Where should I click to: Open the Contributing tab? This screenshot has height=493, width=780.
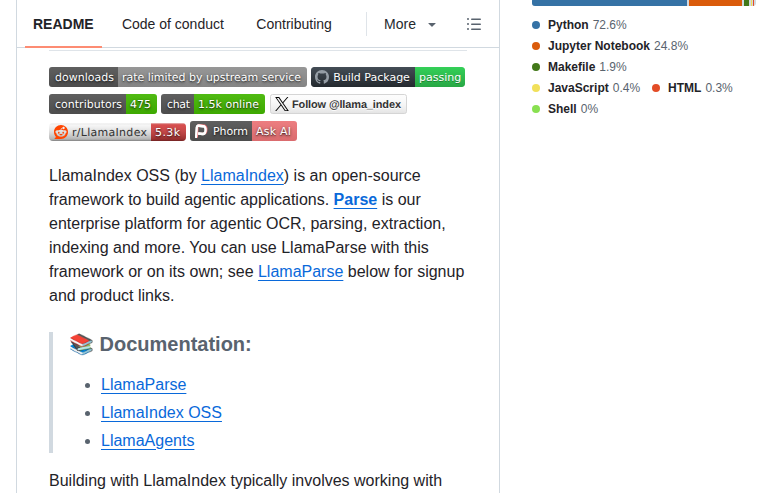coord(294,24)
